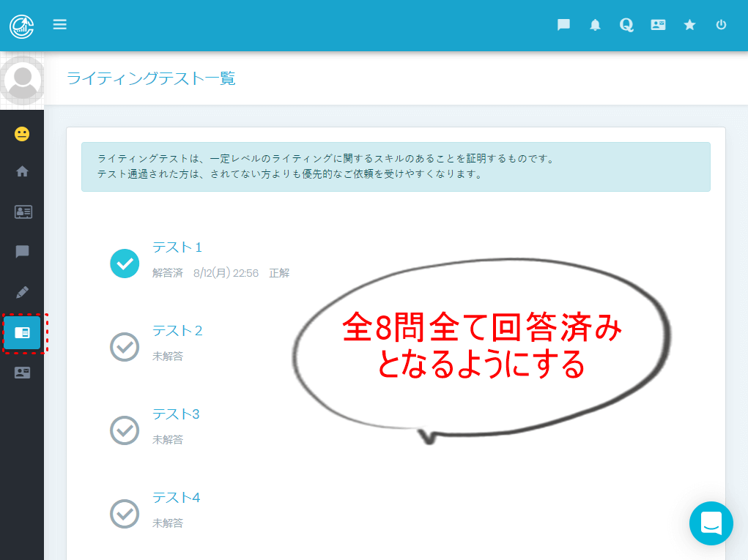Open the ID card sidebar item
748x560 pixels.
click(23, 212)
